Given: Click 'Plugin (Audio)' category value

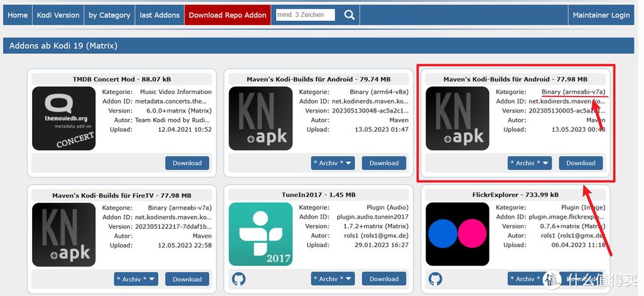Looking at the screenshot, I should pyautogui.click(x=387, y=208).
